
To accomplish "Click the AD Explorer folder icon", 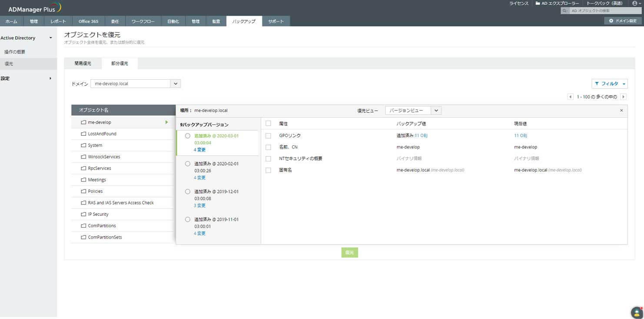I will pyautogui.click(x=538, y=3).
